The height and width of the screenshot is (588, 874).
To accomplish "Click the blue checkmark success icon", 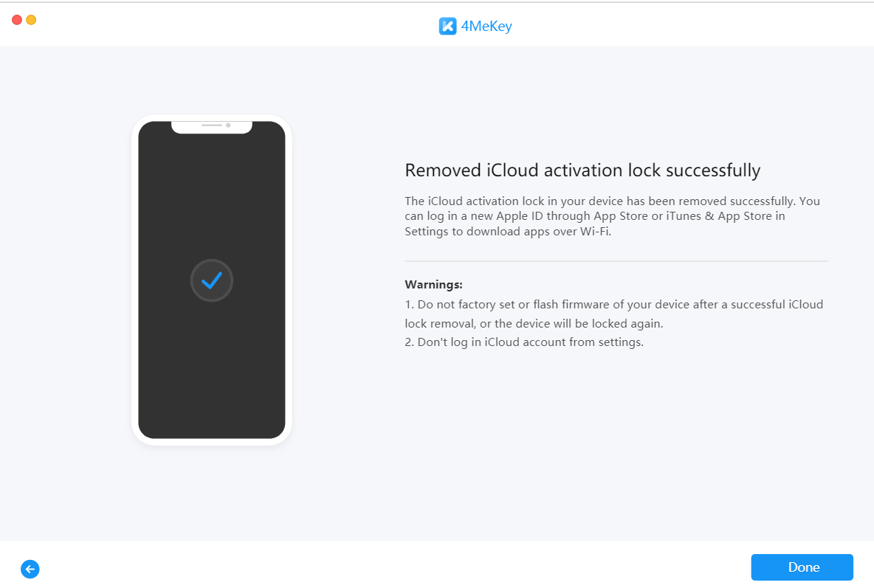I will (x=212, y=280).
